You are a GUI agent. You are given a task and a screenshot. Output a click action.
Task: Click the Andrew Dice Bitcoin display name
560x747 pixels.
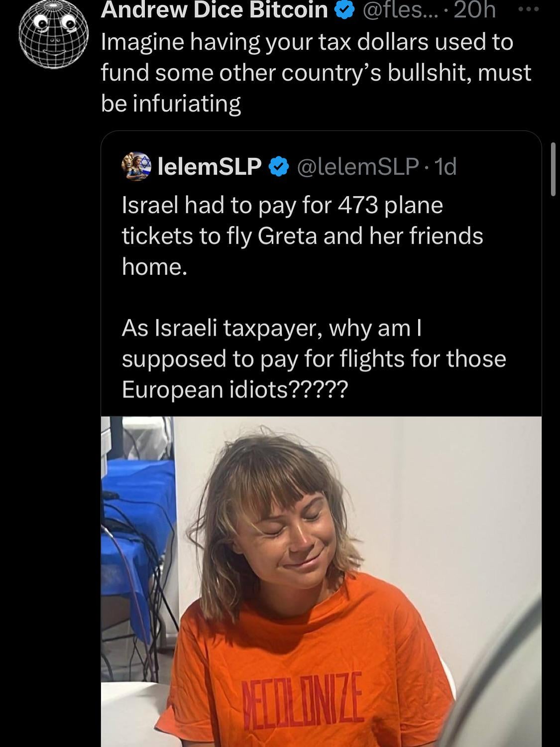(214, 10)
